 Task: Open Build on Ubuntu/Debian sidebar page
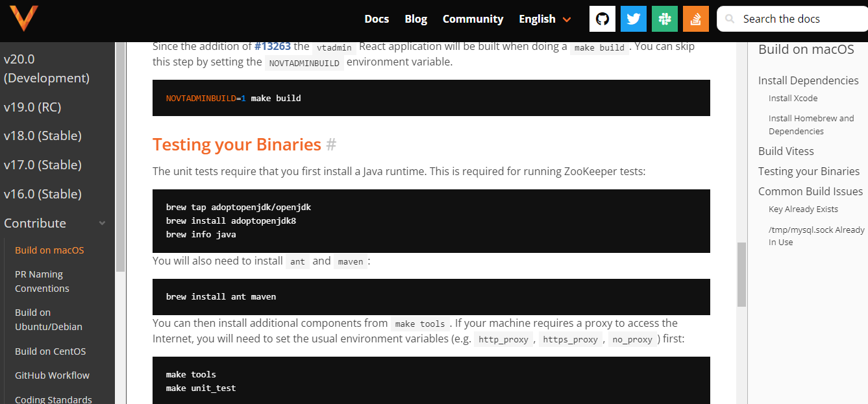click(49, 320)
